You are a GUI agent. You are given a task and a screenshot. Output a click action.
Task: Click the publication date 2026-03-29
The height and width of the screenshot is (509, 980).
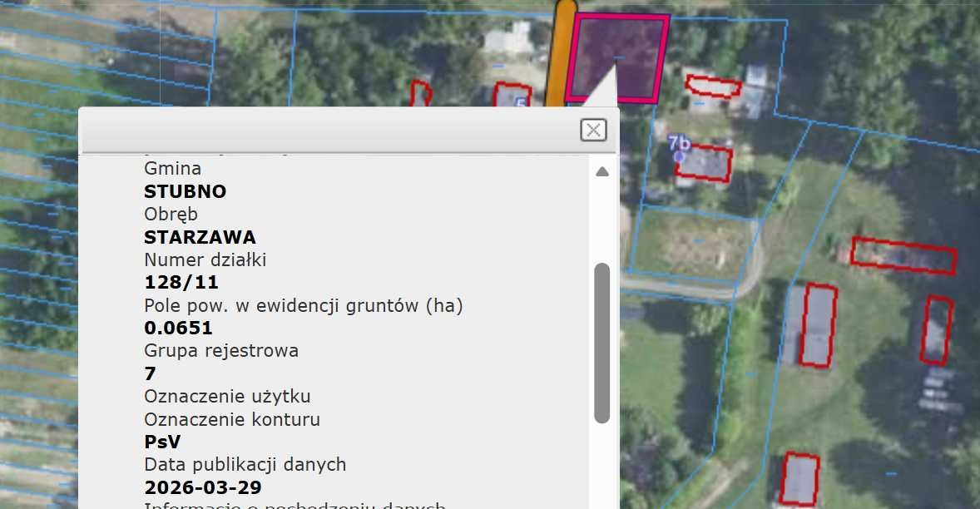(x=202, y=487)
